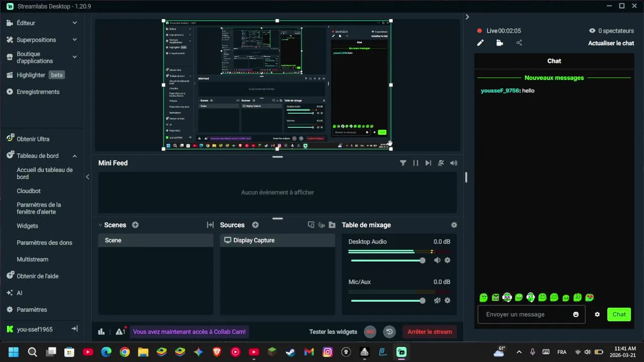Expand the Éditeur menu chevron
Viewport: 644px width, 362px height.
tap(74, 23)
